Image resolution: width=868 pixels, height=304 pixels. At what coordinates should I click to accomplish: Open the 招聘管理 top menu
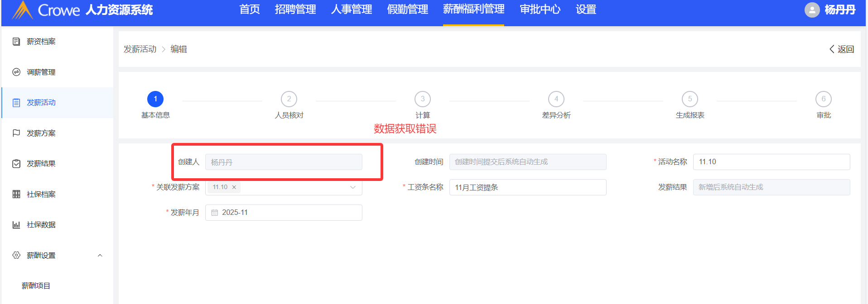pos(295,9)
